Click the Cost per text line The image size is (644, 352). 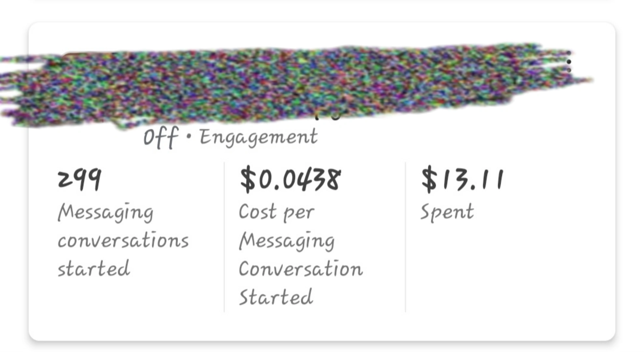pyautogui.click(x=276, y=212)
